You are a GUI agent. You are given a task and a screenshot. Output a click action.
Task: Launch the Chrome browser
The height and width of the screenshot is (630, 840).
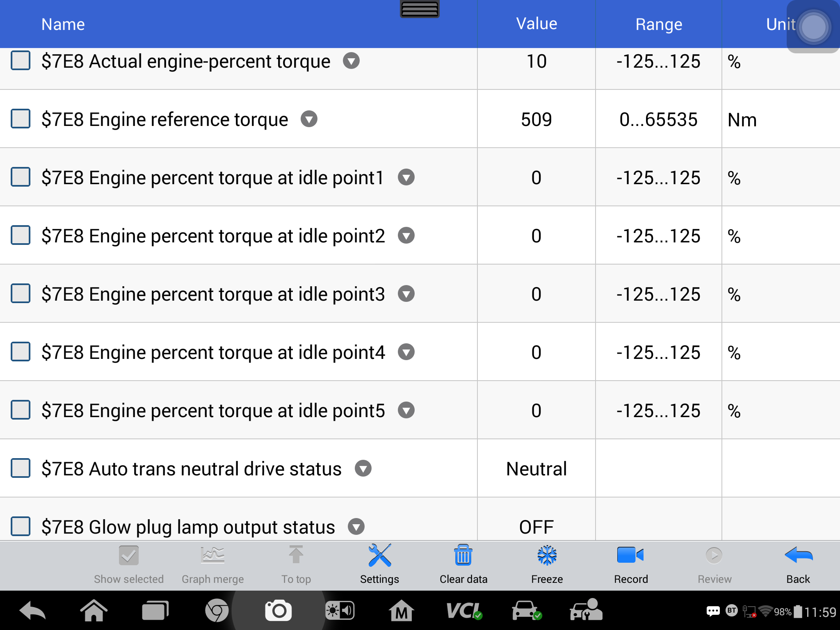pos(217,611)
